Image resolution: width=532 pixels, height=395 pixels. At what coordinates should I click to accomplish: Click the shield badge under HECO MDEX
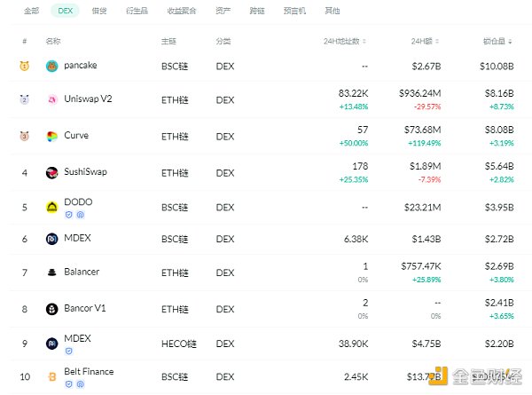coord(68,351)
